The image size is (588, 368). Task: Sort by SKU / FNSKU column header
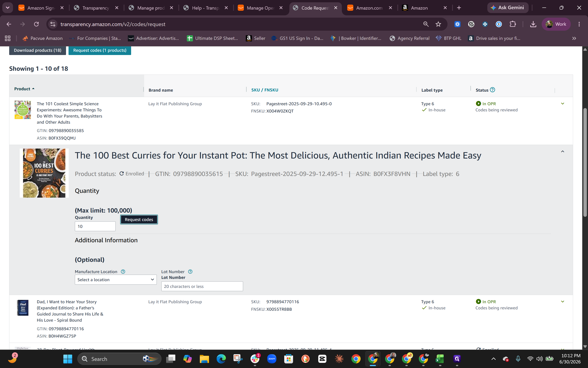click(265, 90)
